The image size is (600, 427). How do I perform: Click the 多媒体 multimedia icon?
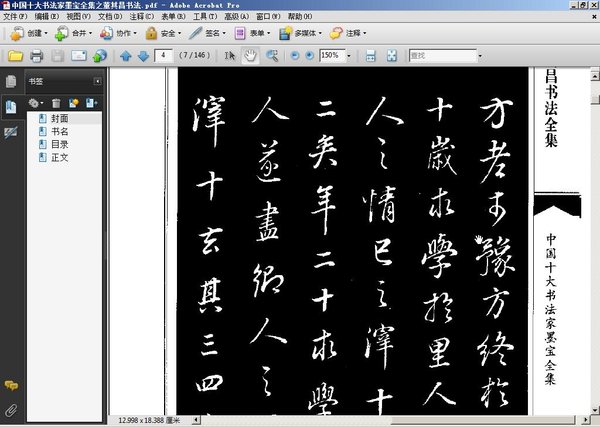pos(285,33)
